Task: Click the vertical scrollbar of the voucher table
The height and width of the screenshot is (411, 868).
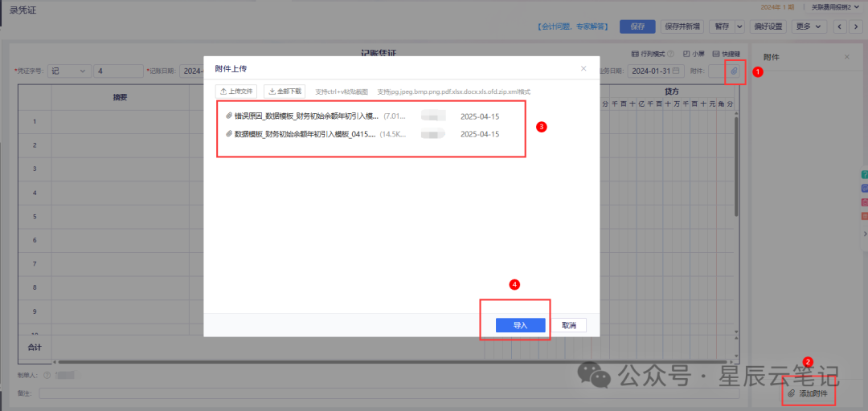Action: click(735, 166)
